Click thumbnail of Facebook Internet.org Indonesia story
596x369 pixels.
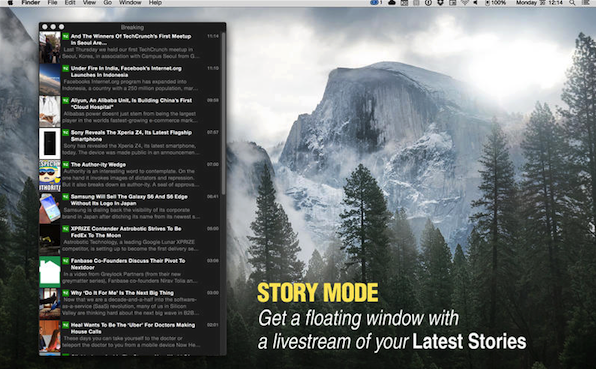[x=50, y=79]
